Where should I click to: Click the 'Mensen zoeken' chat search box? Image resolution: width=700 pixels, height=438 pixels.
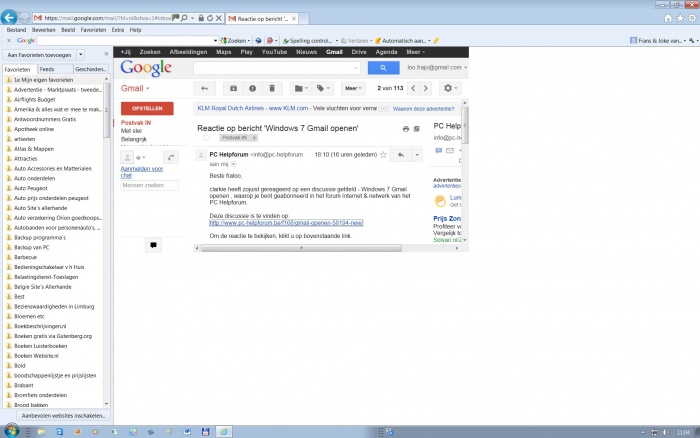tap(150, 185)
